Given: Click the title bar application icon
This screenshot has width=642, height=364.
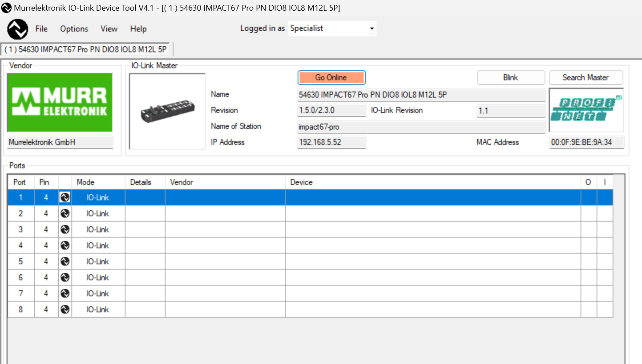Looking at the screenshot, I should pos(6,8).
